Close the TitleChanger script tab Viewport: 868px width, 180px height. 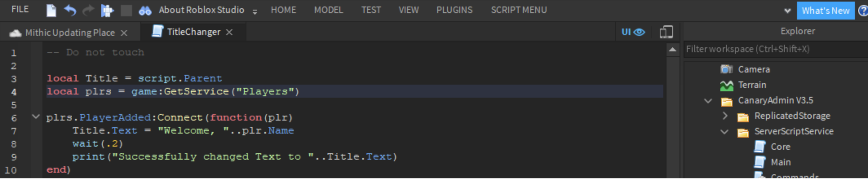pos(230,32)
